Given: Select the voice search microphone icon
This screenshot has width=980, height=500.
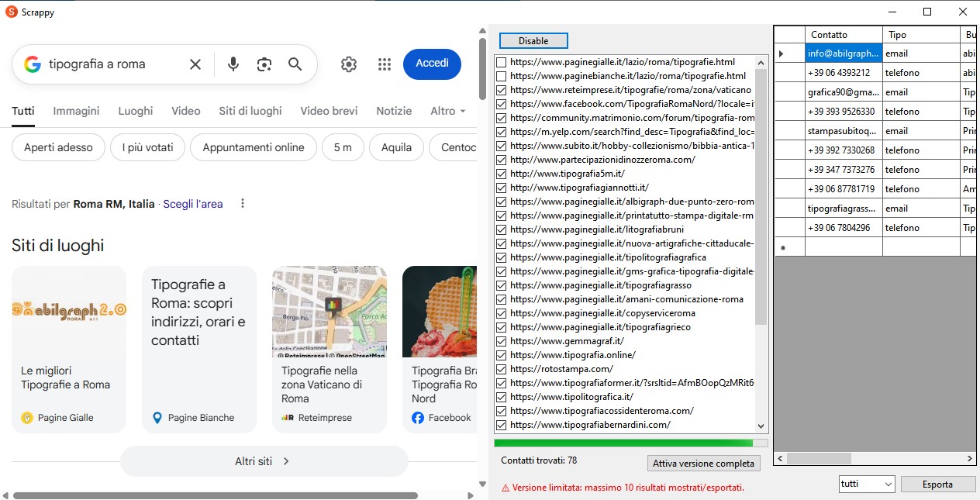Looking at the screenshot, I should tap(233, 64).
